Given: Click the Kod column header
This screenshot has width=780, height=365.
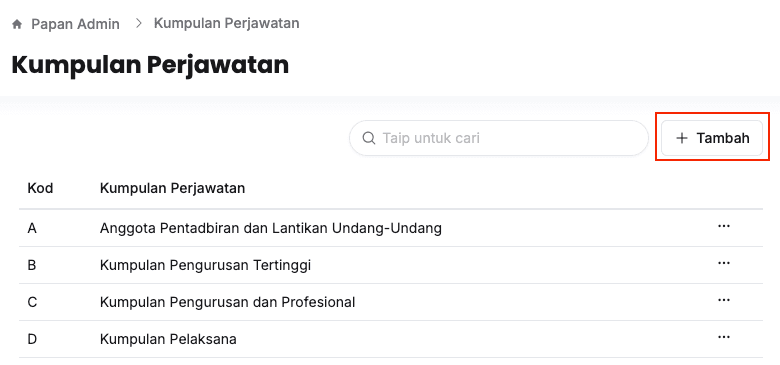Looking at the screenshot, I should (x=40, y=188).
